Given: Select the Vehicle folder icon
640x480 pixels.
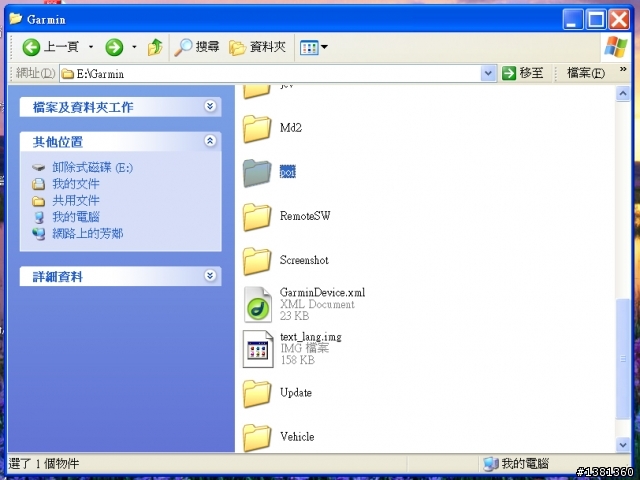Looking at the screenshot, I should pos(257,438).
